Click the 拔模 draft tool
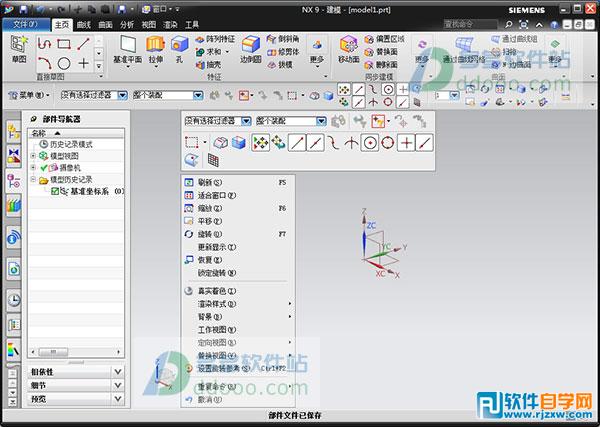This screenshot has width=600, height=427. point(280,65)
